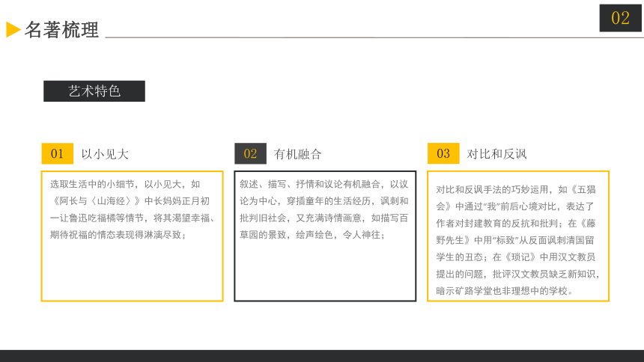Image resolution: width=644 pixels, height=362 pixels.
Task: Click the line 暗示矿路学堂也非理想中的学校
Action: pyautogui.click(x=505, y=291)
